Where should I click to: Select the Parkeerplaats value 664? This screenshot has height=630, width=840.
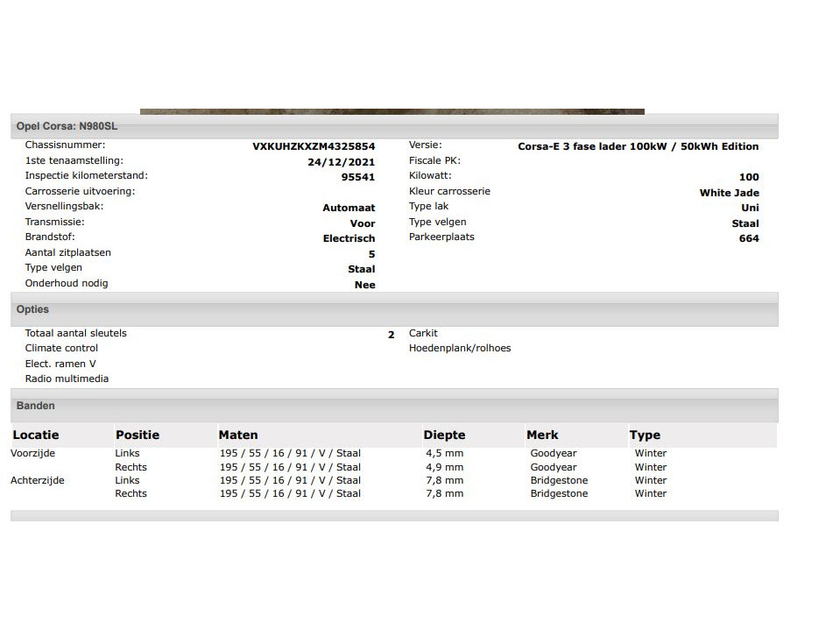749,238
